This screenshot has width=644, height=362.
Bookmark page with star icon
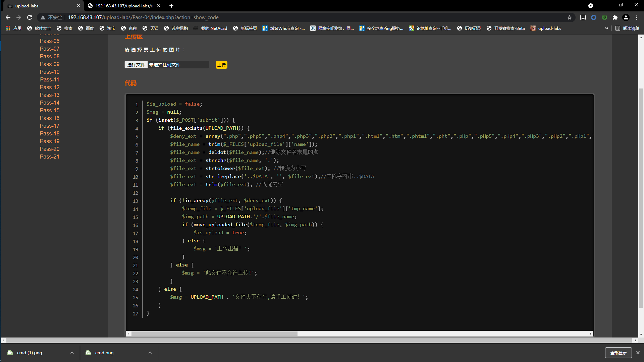[x=570, y=17]
